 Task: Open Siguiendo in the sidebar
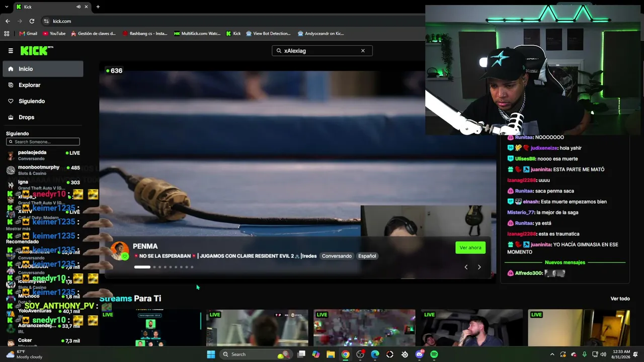[43, 101]
